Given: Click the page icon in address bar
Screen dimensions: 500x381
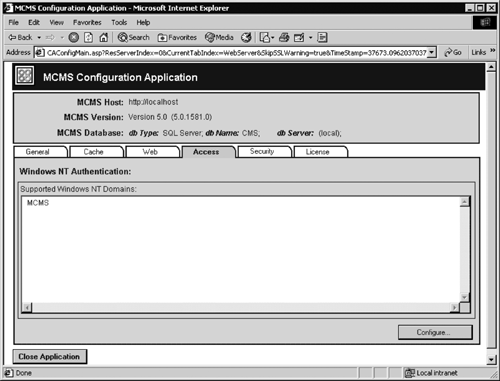Looking at the screenshot, I should (x=40, y=53).
